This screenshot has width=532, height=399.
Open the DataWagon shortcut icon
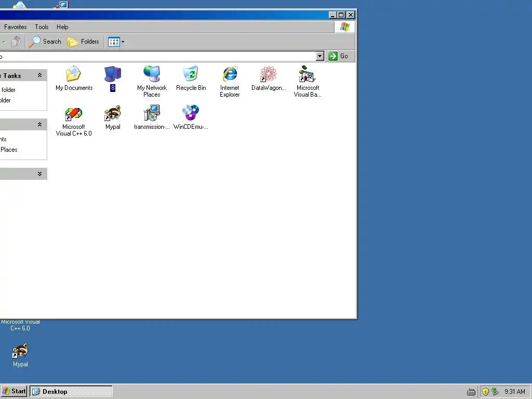[269, 74]
